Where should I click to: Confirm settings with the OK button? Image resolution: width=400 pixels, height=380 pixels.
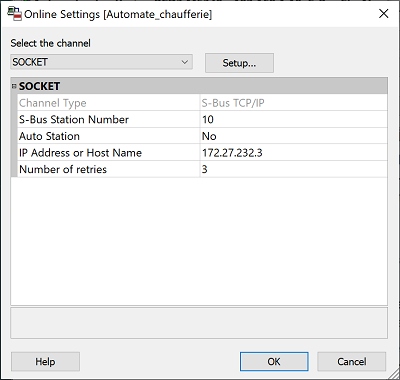[x=274, y=362]
